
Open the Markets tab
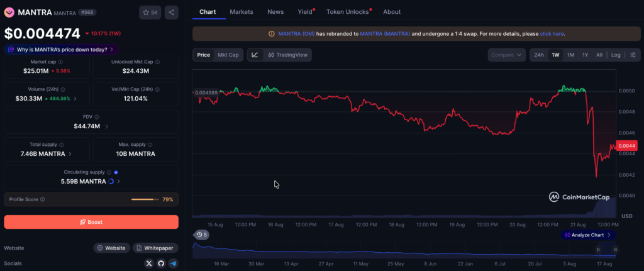pyautogui.click(x=241, y=12)
